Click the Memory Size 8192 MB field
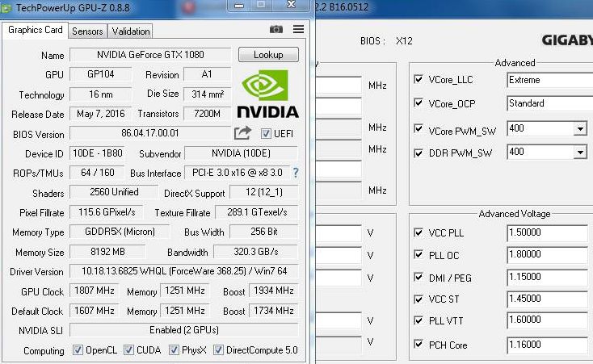Screen dimensions: 593x364 tap(107, 252)
